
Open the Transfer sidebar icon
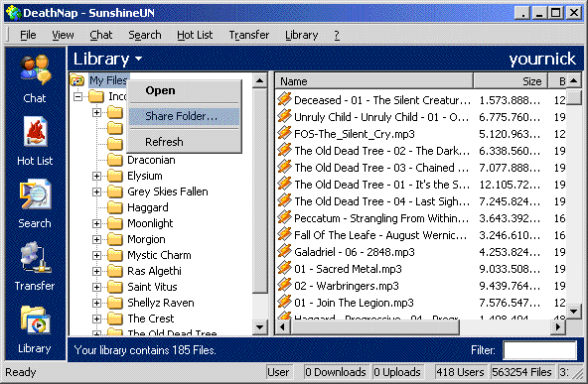click(35, 257)
